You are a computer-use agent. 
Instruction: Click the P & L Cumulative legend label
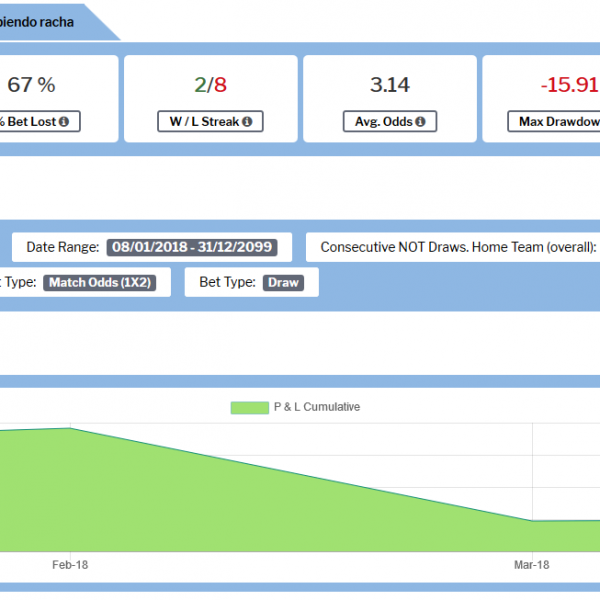click(317, 407)
